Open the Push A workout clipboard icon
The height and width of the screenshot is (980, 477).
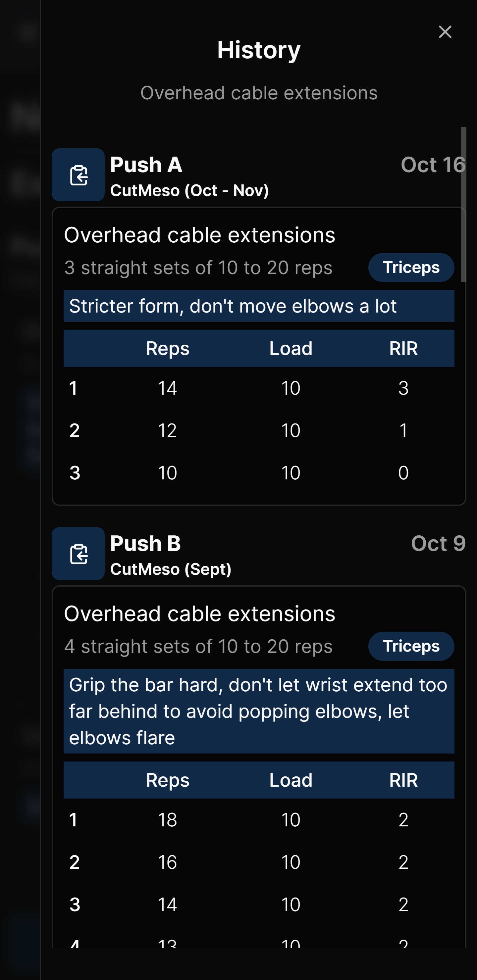pos(78,175)
